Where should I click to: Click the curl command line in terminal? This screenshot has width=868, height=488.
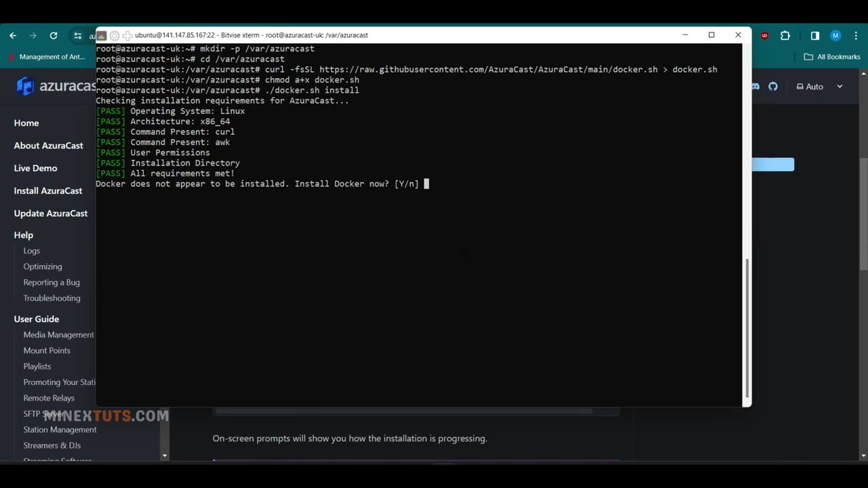point(406,69)
